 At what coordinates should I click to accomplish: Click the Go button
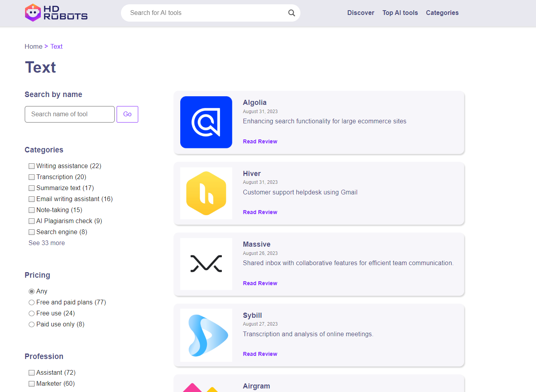127,114
